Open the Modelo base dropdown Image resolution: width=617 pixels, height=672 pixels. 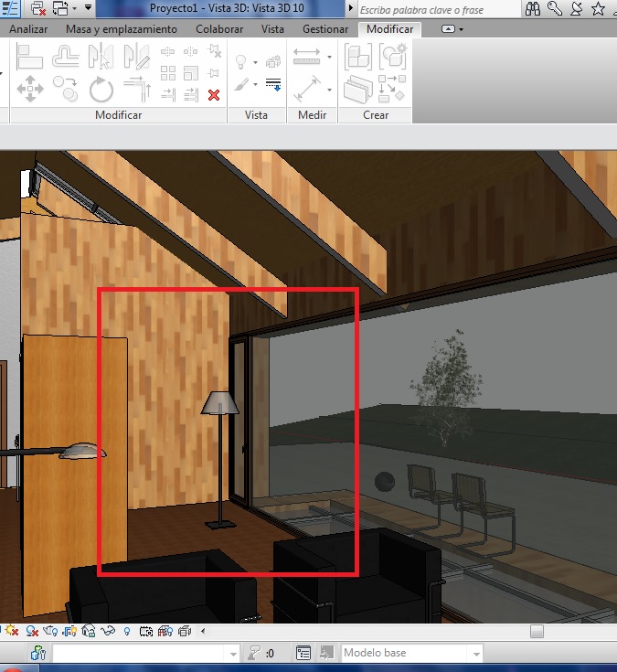(474, 653)
